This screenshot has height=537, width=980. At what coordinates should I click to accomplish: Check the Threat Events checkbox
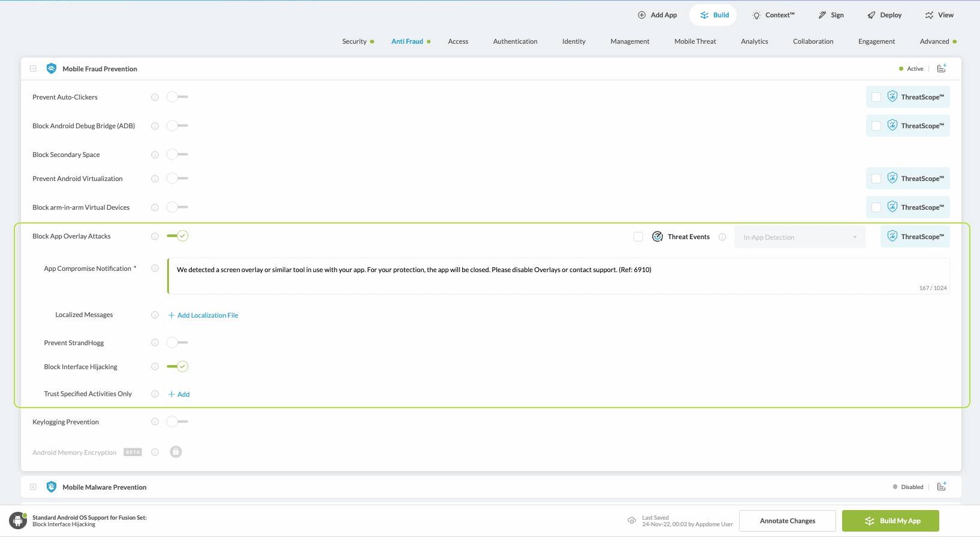(638, 237)
